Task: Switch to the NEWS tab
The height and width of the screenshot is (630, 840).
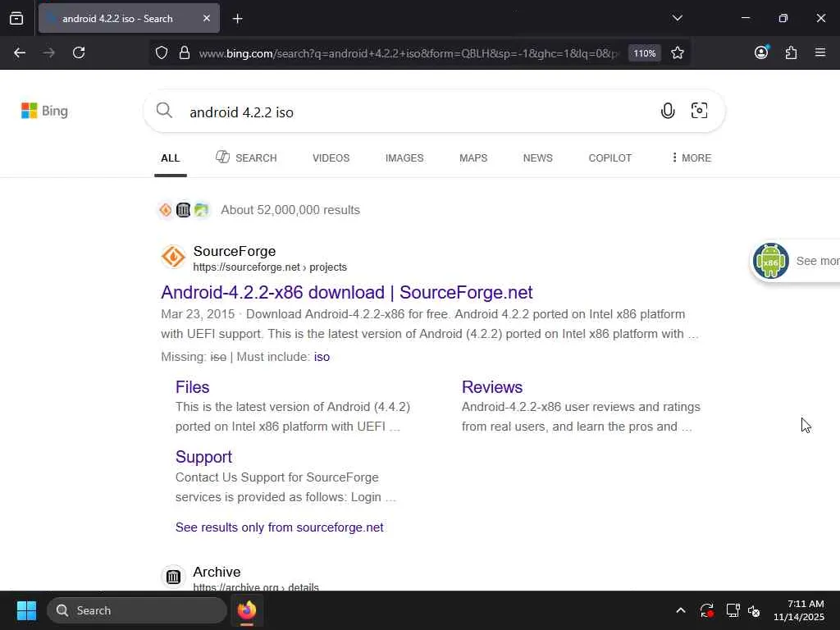Action: tap(537, 158)
